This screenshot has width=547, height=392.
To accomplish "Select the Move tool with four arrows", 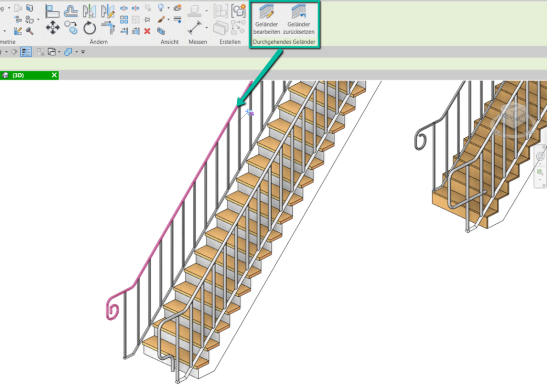I will point(52,28).
